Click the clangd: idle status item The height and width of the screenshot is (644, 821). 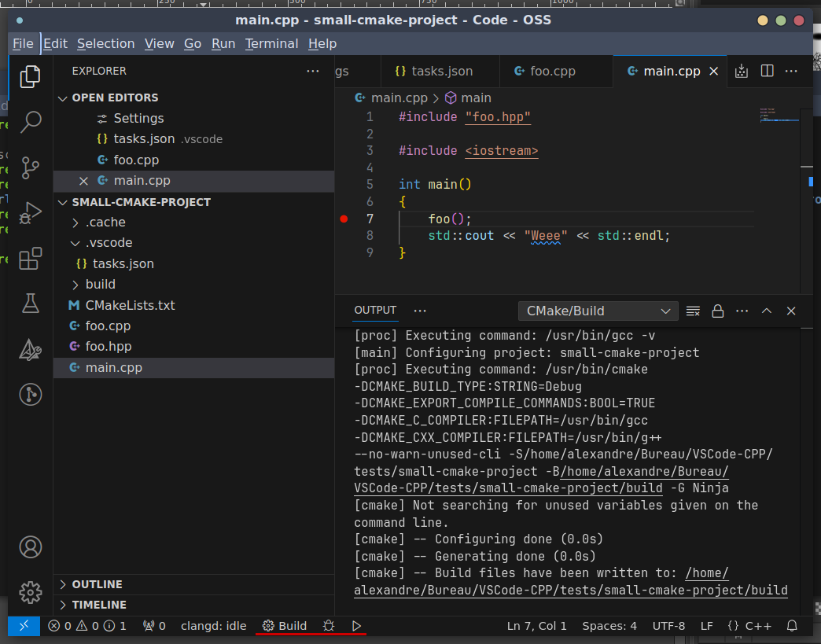(213, 626)
